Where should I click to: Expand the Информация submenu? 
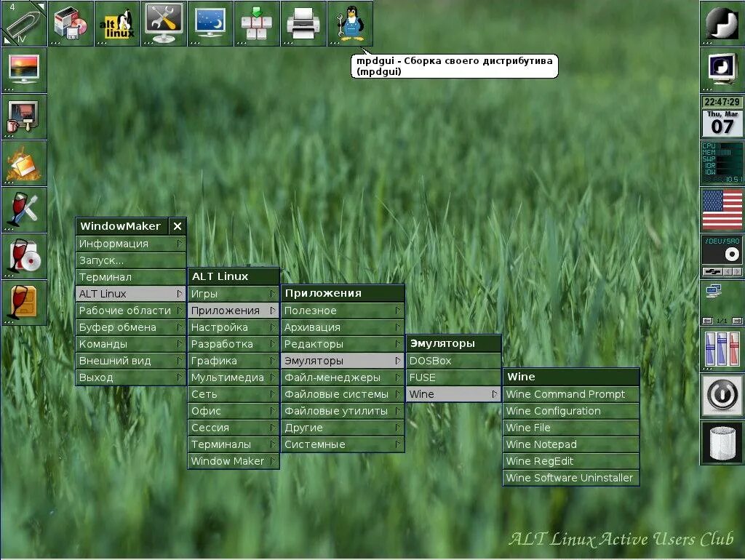pyautogui.click(x=131, y=244)
